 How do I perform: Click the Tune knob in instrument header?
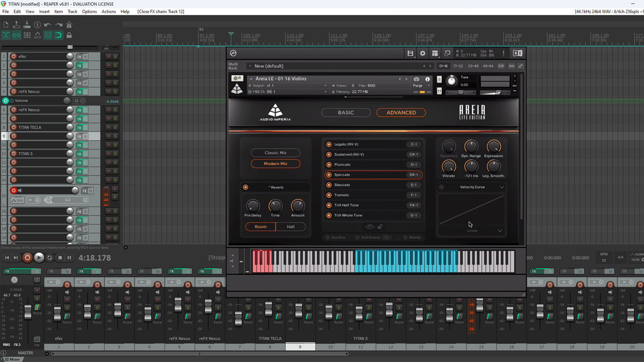(452, 81)
